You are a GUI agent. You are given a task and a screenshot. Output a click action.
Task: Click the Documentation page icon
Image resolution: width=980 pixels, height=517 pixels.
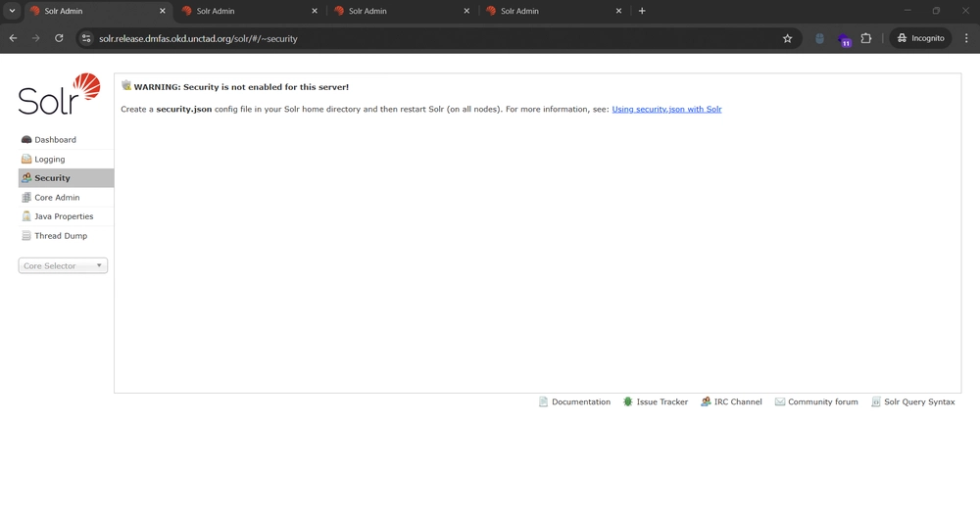tap(543, 402)
